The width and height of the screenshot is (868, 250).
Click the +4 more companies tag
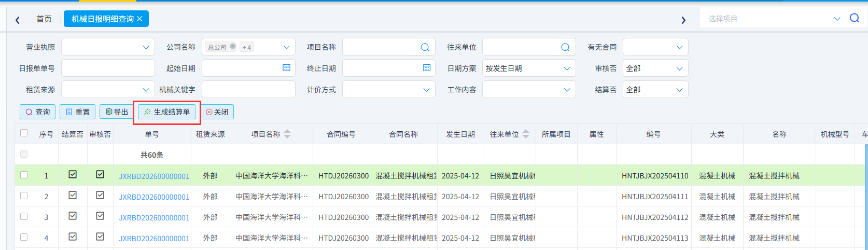click(x=247, y=47)
